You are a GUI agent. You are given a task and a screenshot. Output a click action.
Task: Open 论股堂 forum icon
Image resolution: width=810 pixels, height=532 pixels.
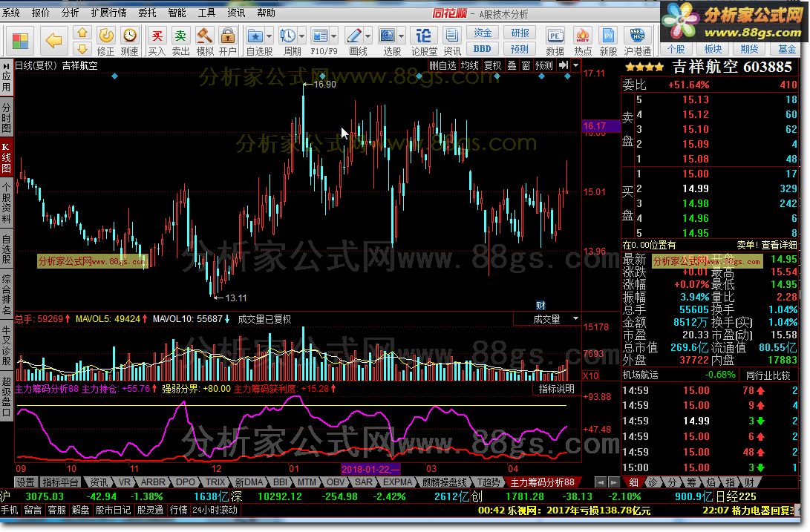click(424, 41)
